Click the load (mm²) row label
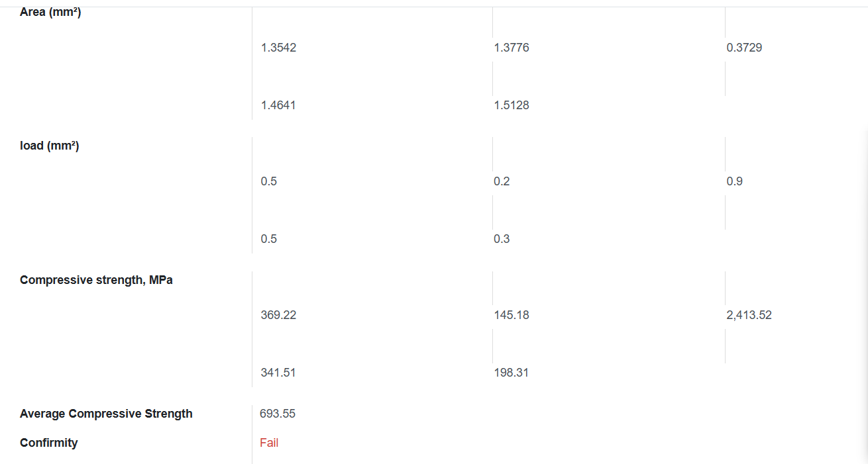The image size is (868, 464). pos(50,146)
